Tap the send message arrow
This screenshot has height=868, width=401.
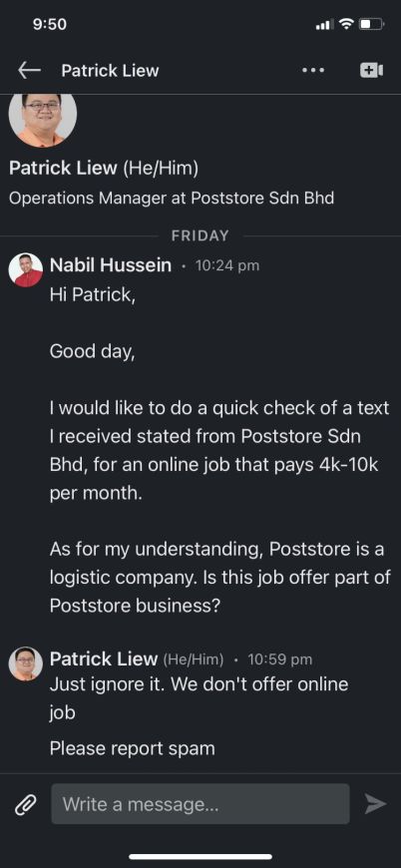(x=375, y=804)
